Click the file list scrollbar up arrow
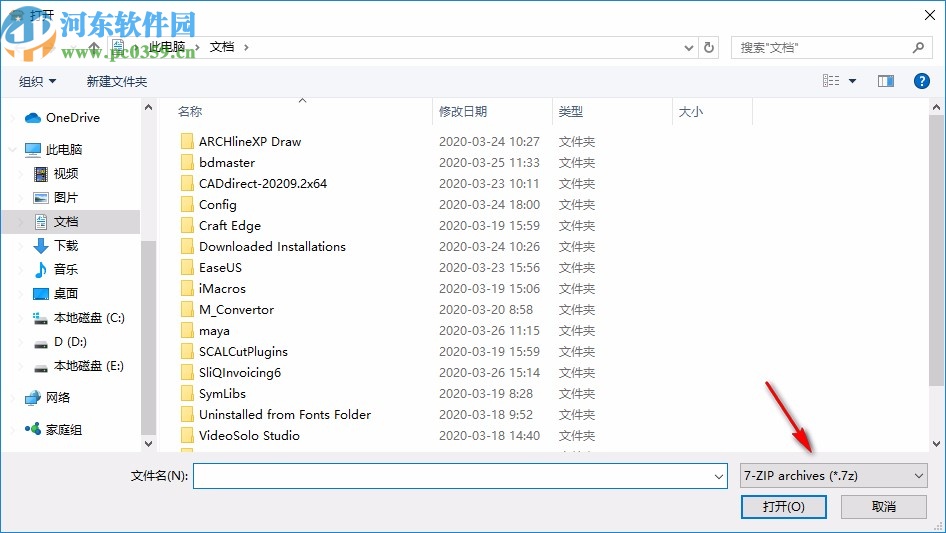 tap(936, 107)
